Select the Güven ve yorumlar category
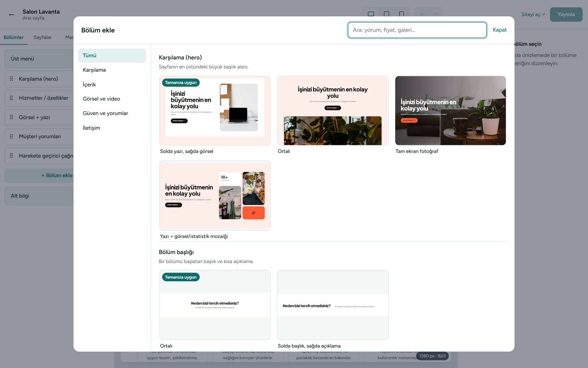Screen dimensions: 588x368 tap(112, 113)
